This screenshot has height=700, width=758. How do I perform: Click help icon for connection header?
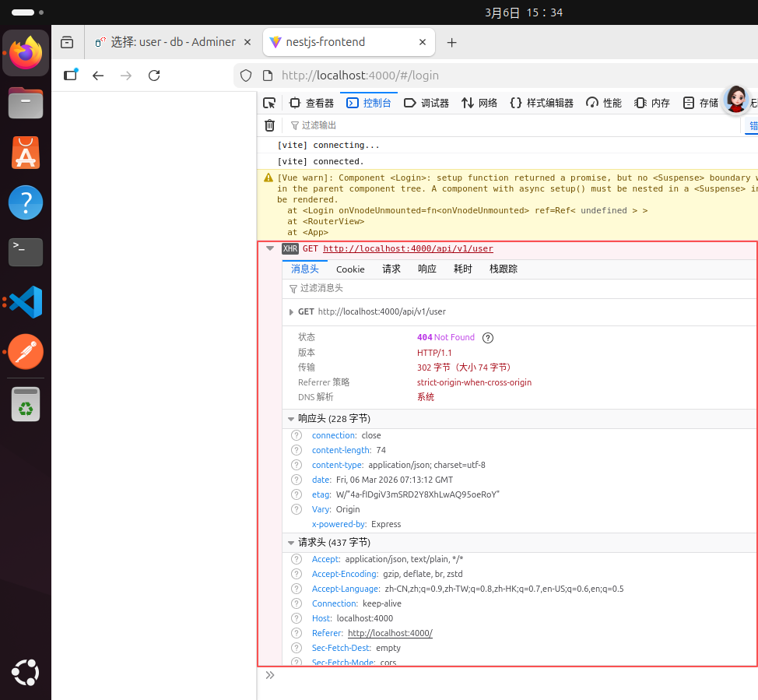tap(297, 435)
